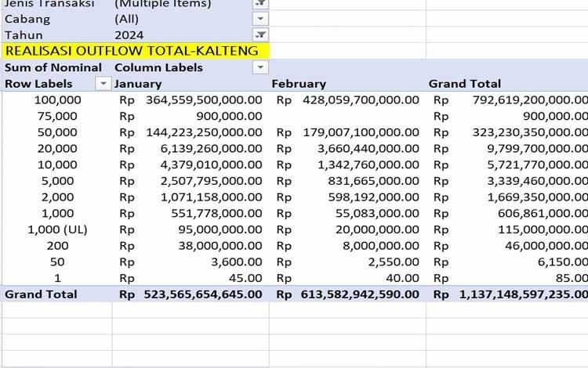Select February value 1,342,760,000.00

coord(368,164)
